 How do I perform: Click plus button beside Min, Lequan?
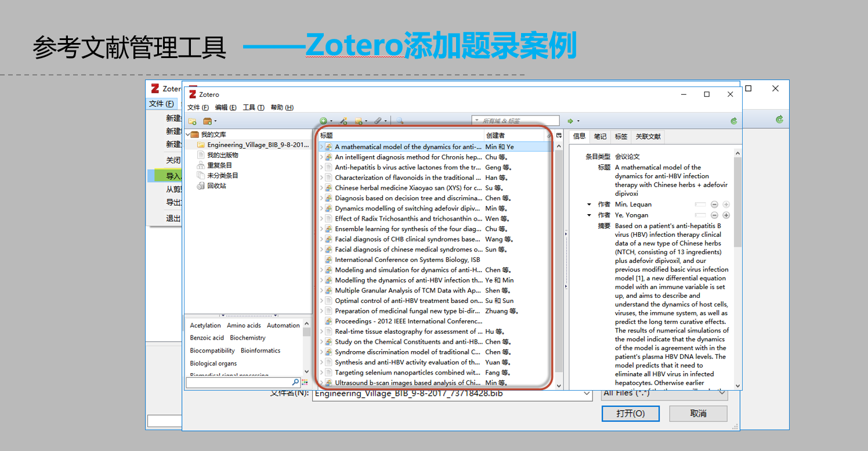(x=726, y=204)
